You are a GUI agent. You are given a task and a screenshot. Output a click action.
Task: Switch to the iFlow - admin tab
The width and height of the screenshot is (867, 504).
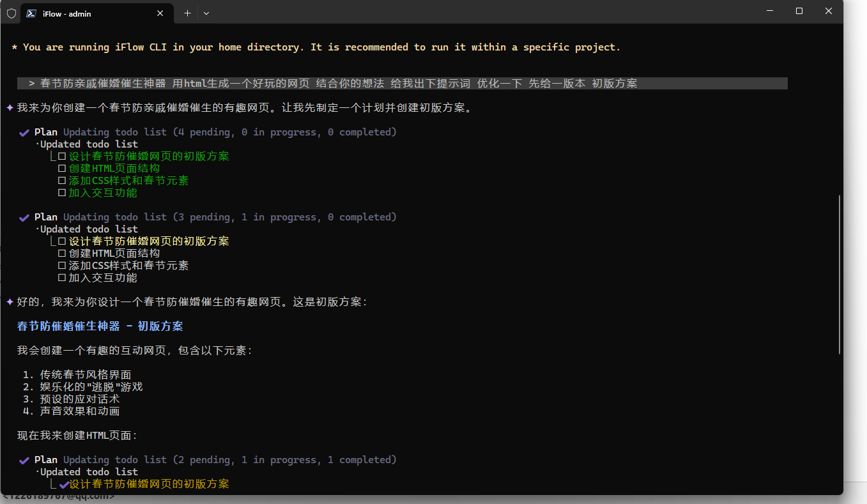pyautogui.click(x=89, y=13)
